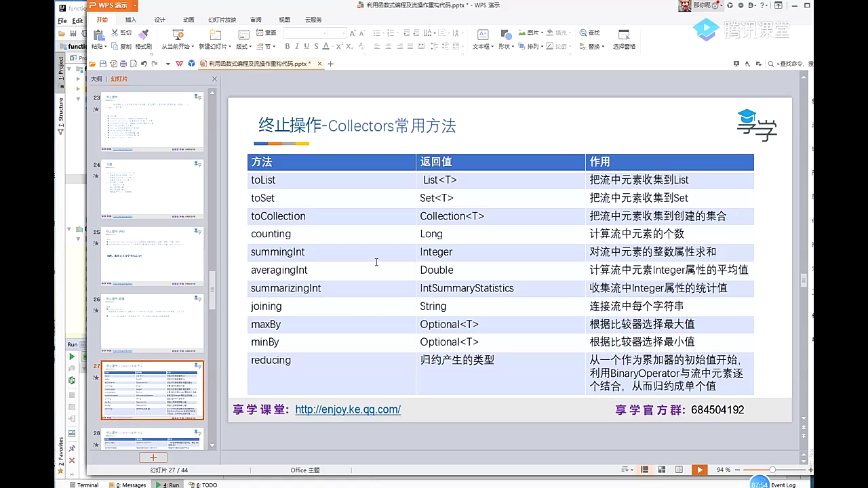The image size is (868, 488).
Task: Click the Save disk icon in quick toolbar
Action: [102, 64]
